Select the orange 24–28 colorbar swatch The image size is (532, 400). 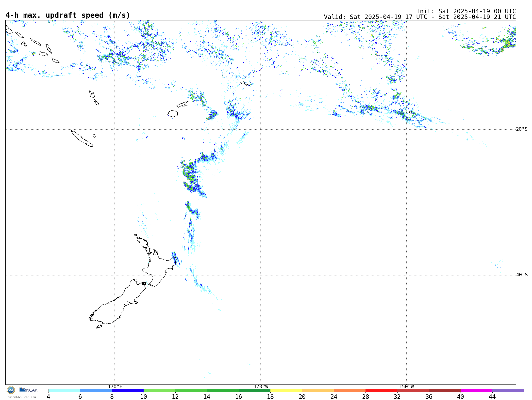click(x=349, y=391)
